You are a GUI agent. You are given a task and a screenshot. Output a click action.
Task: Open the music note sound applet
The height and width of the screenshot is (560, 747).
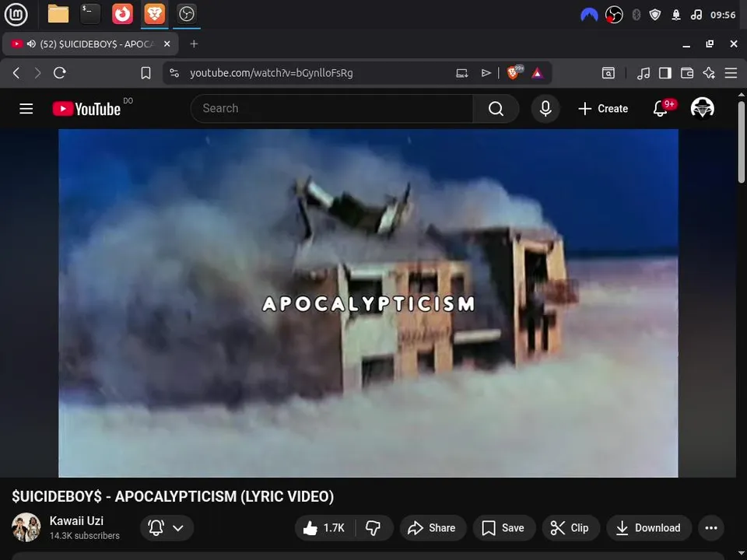click(x=696, y=16)
